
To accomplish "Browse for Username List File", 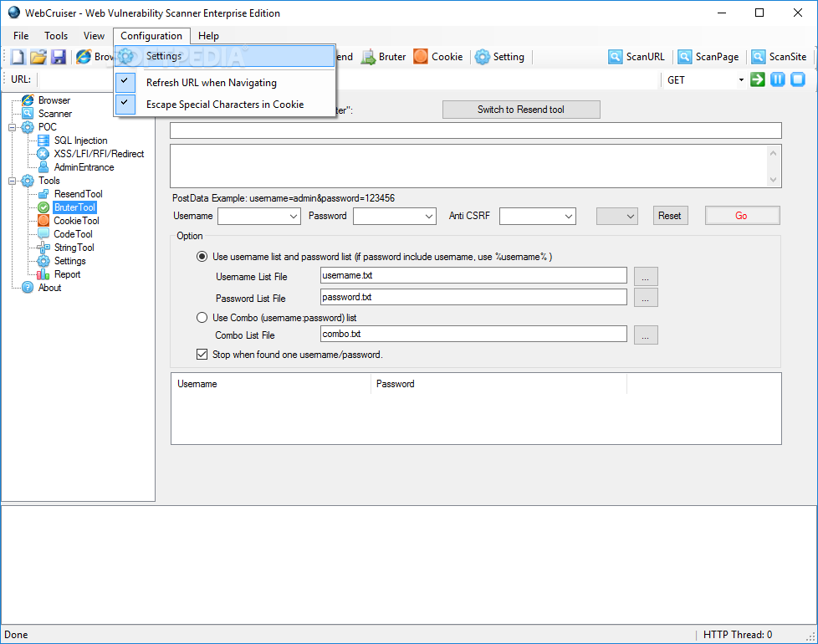I will [x=646, y=276].
